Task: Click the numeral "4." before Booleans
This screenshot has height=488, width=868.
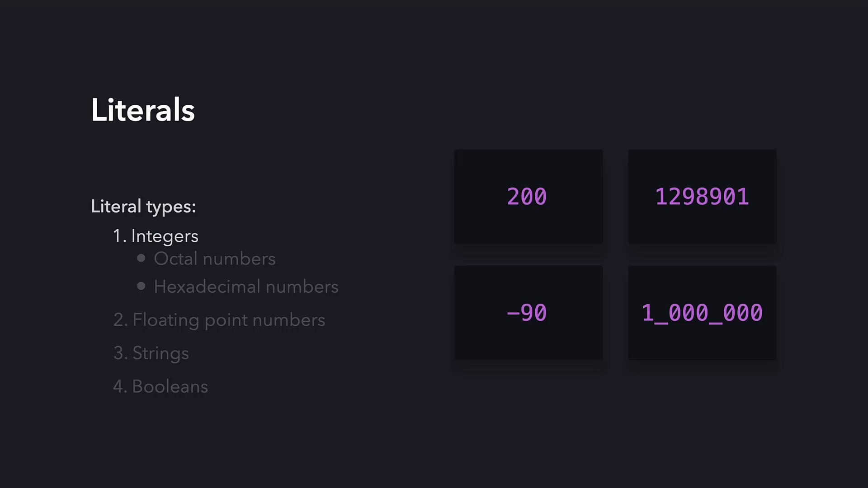Action: 120,387
